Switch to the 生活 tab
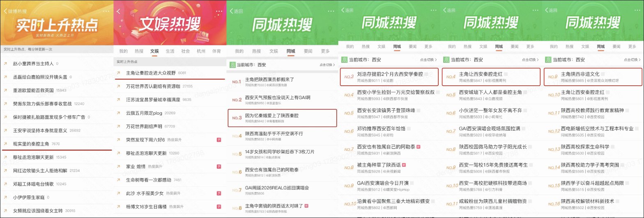644x218 pixels. (170, 51)
